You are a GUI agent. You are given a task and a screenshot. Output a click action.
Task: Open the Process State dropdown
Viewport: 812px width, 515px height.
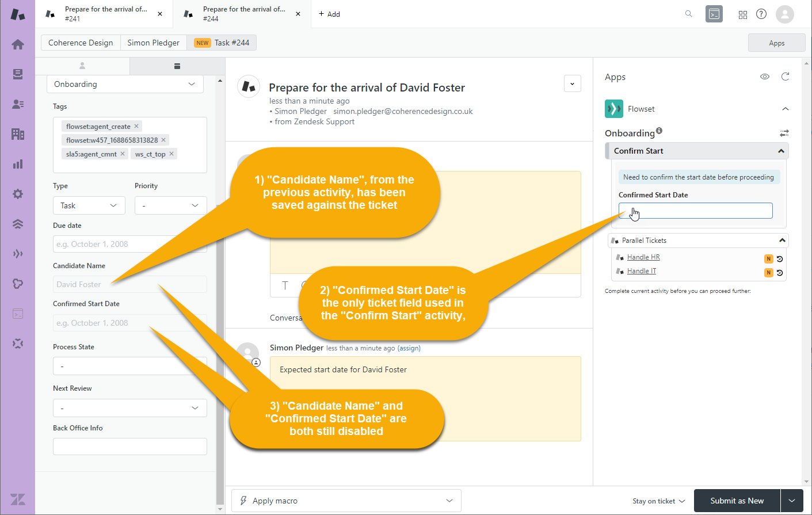pyautogui.click(x=130, y=366)
